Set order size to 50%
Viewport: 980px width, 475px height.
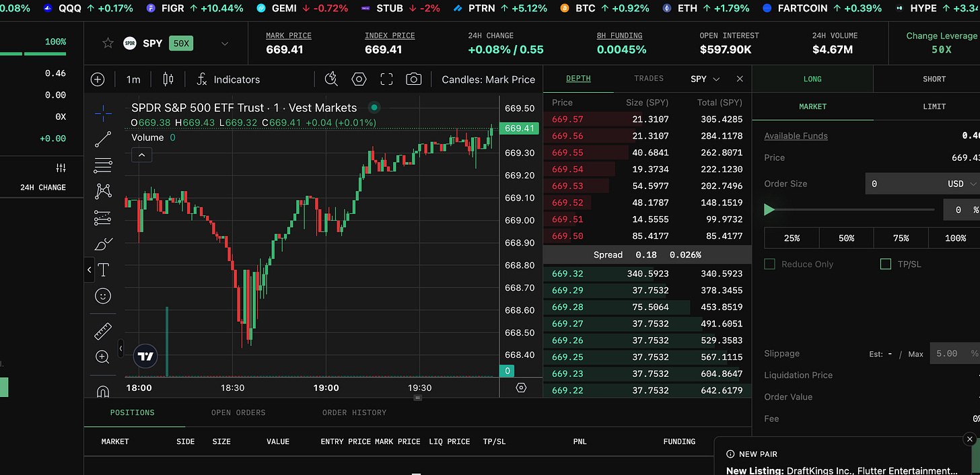(846, 238)
